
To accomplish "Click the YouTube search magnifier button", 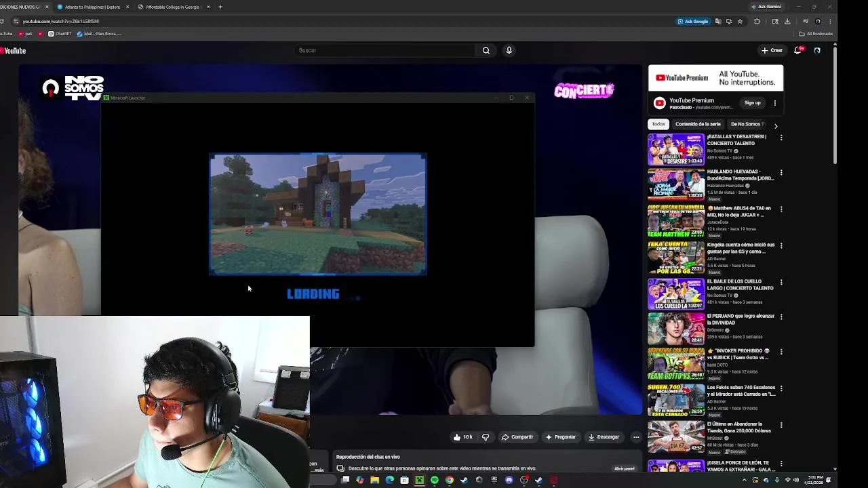I will click(486, 50).
